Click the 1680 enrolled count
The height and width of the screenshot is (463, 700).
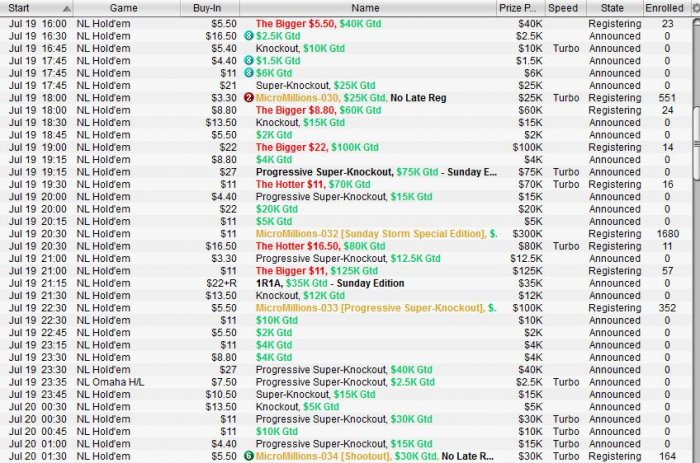pyautogui.click(x=667, y=234)
